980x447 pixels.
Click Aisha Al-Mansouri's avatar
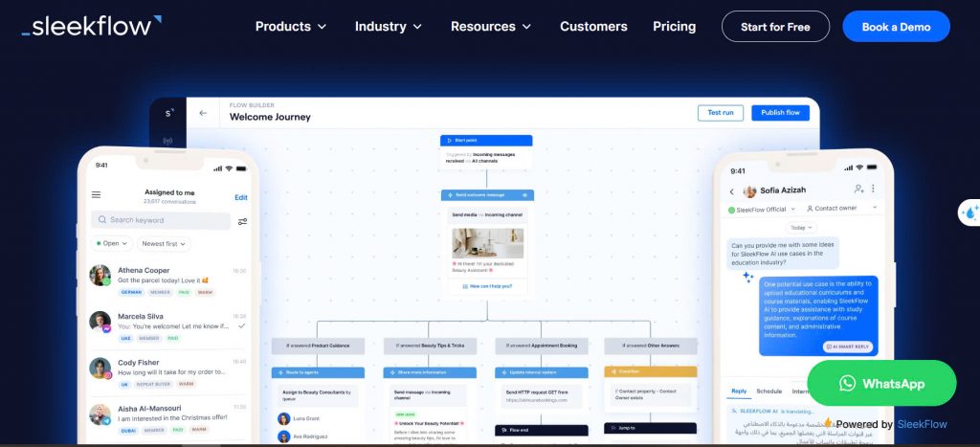[100, 413]
